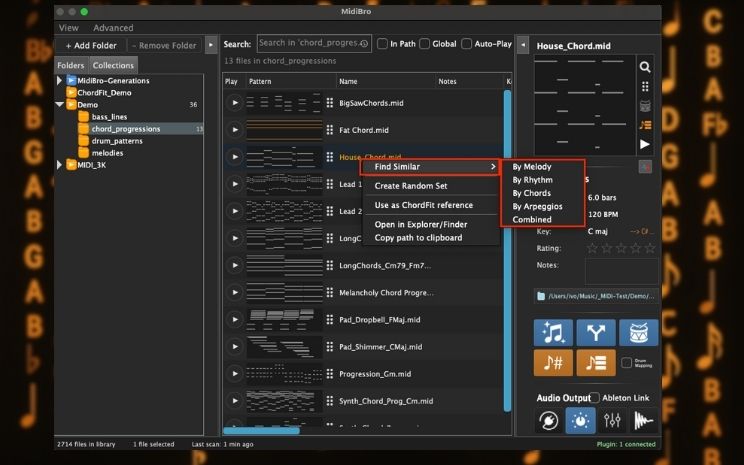This screenshot has height=465, width=744.
Task: Click the mixer faders icon
Action: (x=612, y=420)
